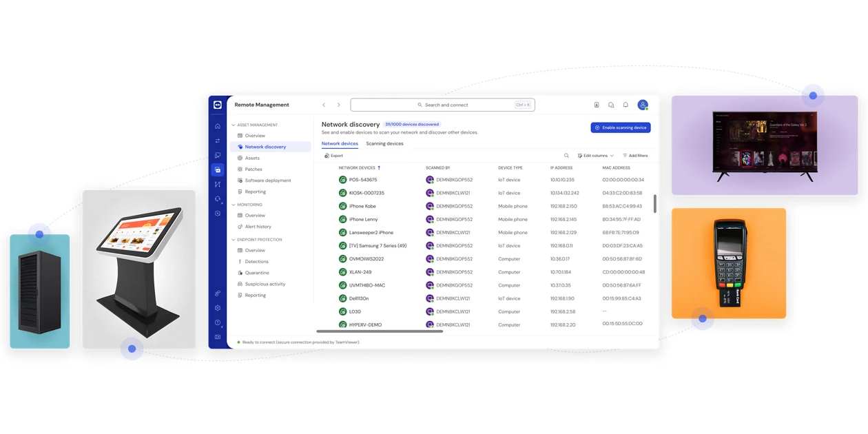Image resolution: width=868 pixels, height=434 pixels.
Task: Open the user profile avatar
Action: click(643, 105)
